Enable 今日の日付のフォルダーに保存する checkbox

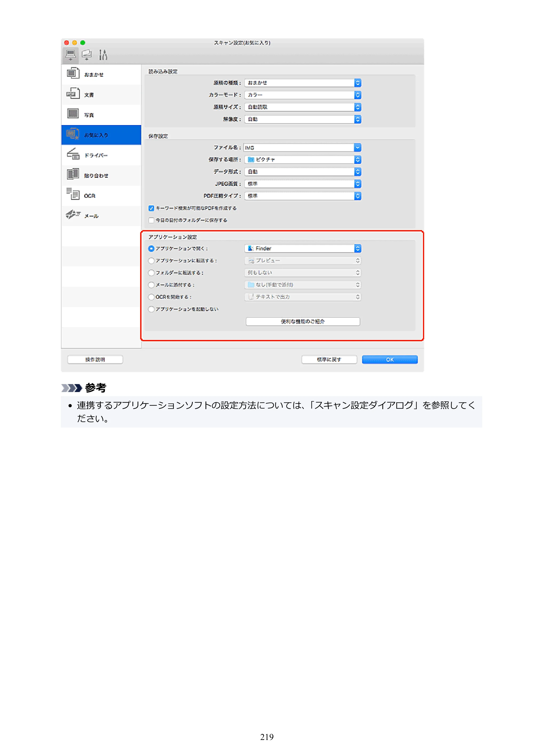(x=151, y=220)
